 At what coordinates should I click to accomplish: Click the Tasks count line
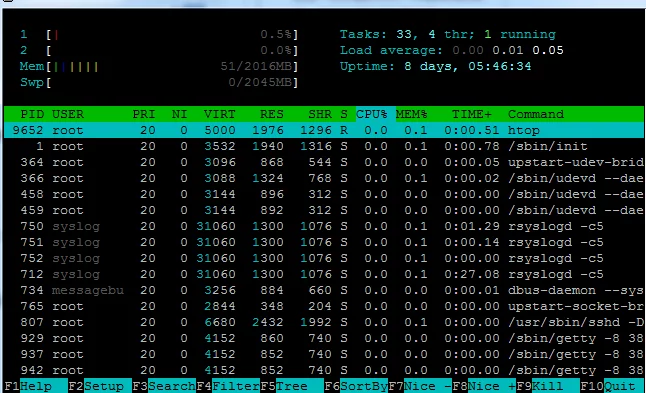[x=448, y=34]
